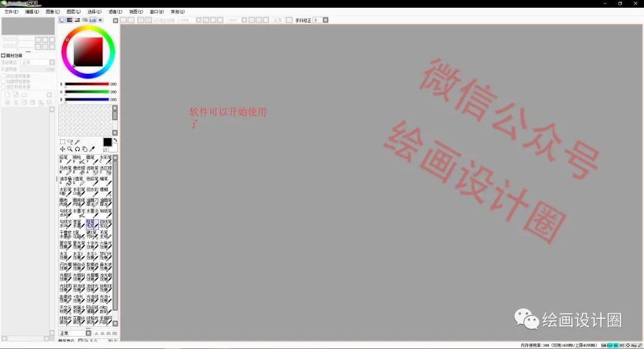Image resolution: width=644 pixels, height=349 pixels.
Task: Open the canvas rotation angle dropdown
Action: (x=244, y=20)
